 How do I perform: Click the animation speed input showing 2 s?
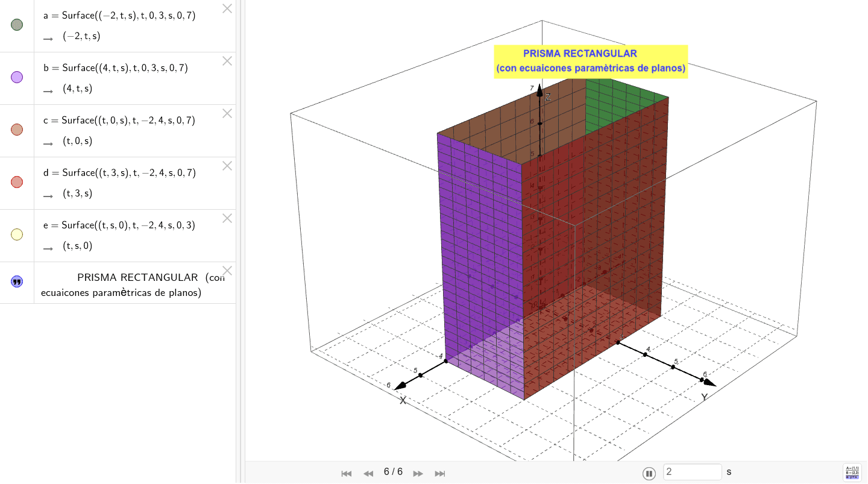692,471
